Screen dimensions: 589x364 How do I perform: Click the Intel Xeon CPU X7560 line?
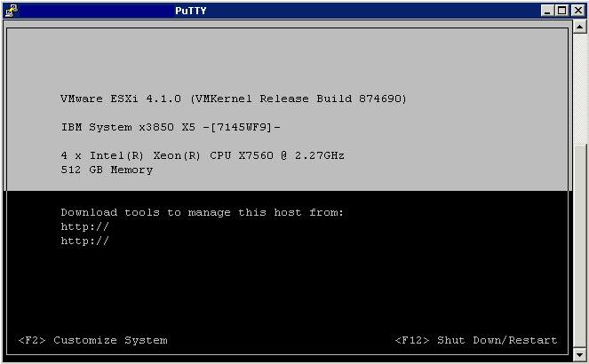pyautogui.click(x=203, y=155)
